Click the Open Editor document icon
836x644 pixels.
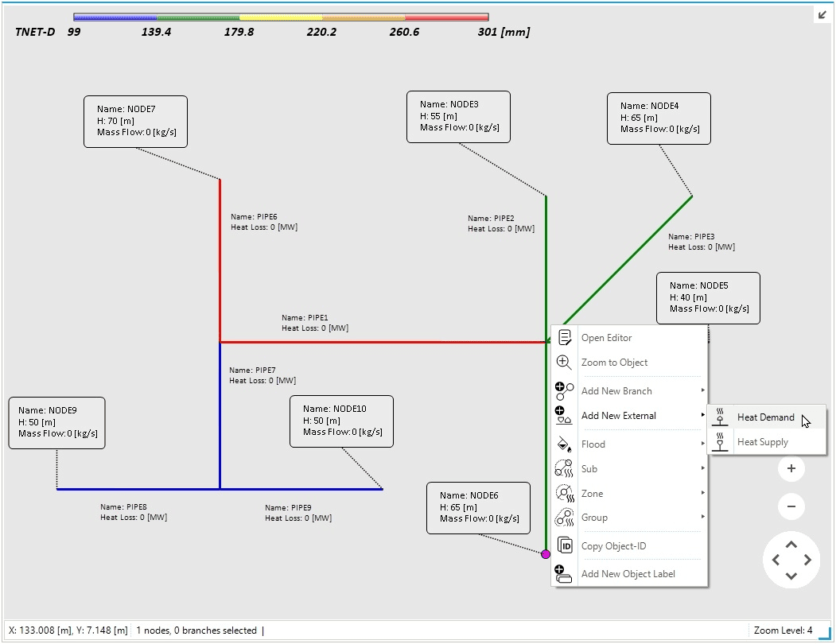[564, 338]
